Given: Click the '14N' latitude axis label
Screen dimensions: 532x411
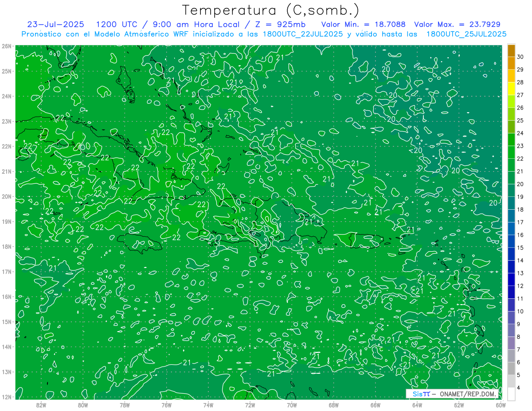Looking at the screenshot, I should [7, 347].
